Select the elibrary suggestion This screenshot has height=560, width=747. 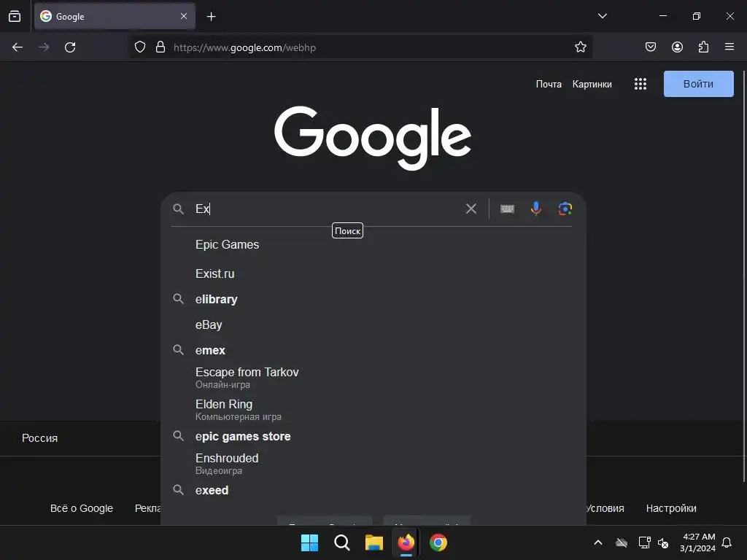pyautogui.click(x=373, y=299)
